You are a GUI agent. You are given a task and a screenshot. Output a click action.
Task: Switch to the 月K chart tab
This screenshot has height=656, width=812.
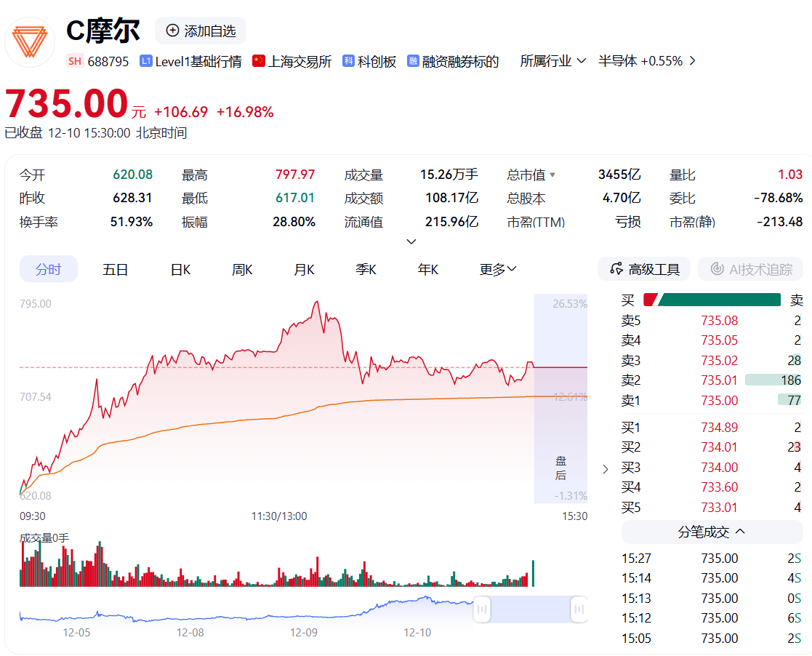pos(304,269)
